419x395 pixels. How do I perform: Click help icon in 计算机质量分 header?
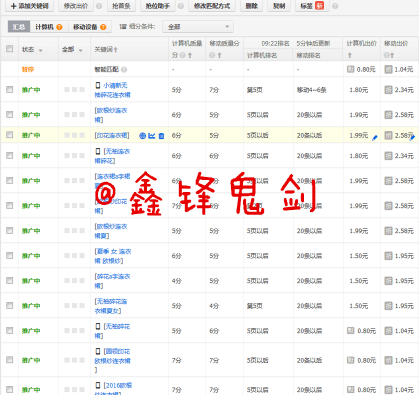(x=183, y=55)
